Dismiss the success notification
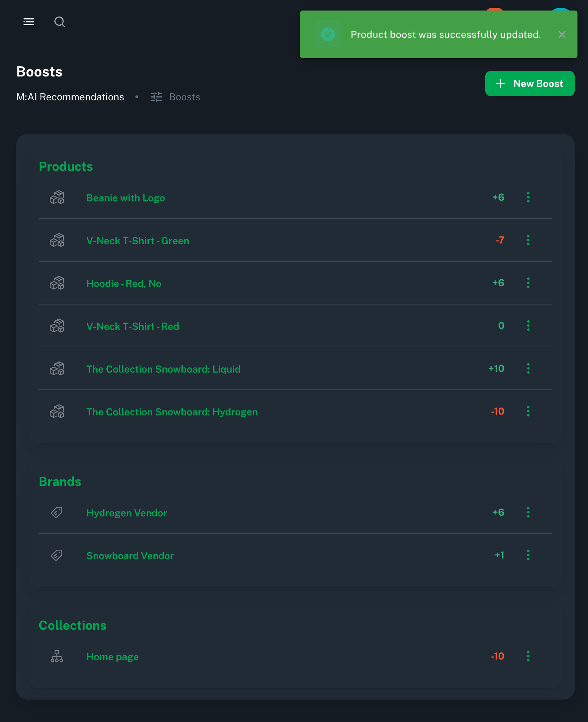The width and height of the screenshot is (588, 722). pos(562,34)
